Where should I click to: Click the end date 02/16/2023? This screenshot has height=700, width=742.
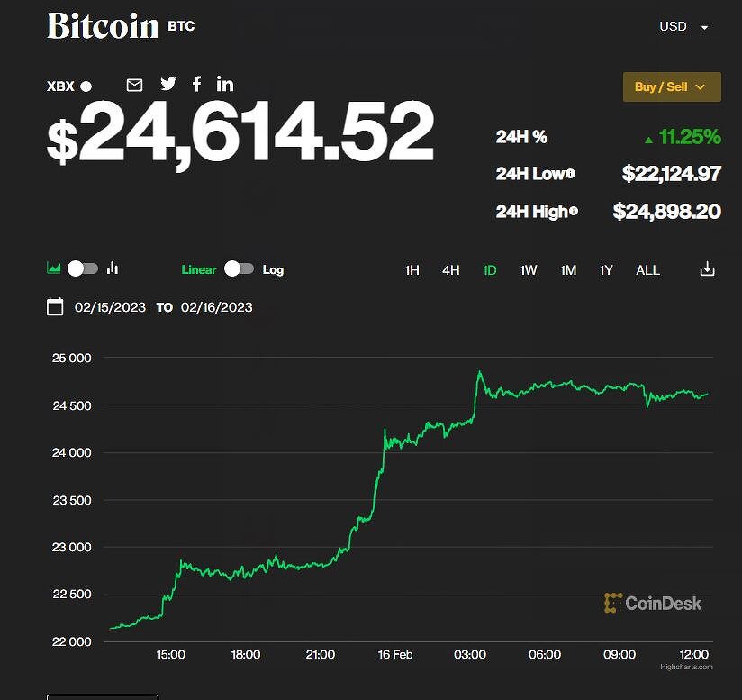[x=216, y=307]
